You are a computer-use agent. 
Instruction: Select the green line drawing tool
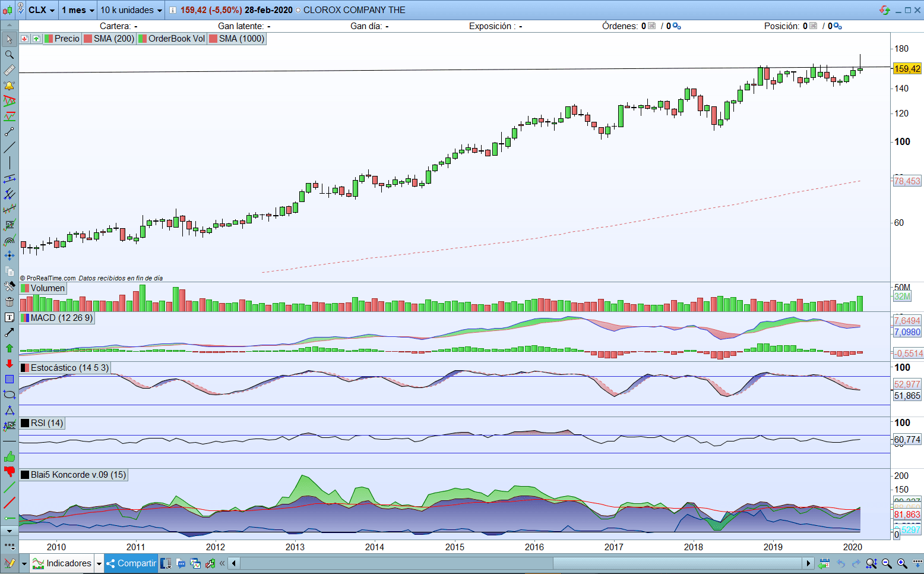click(9, 487)
